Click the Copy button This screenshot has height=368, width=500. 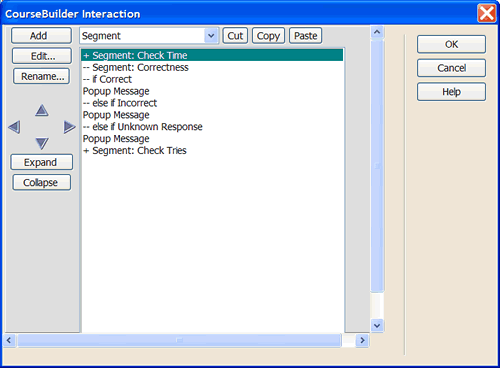[x=268, y=36]
